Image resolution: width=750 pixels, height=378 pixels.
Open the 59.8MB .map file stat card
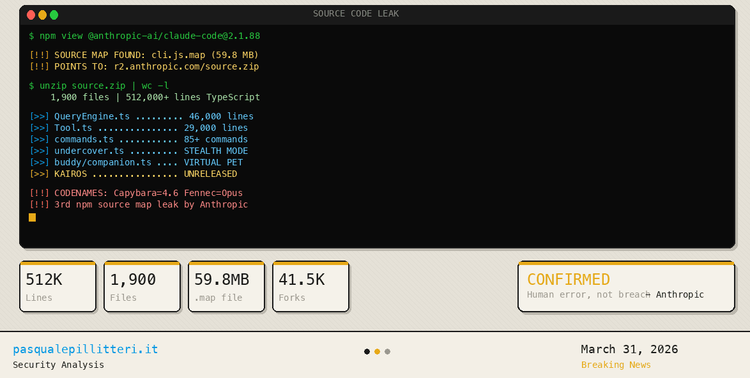click(x=226, y=286)
